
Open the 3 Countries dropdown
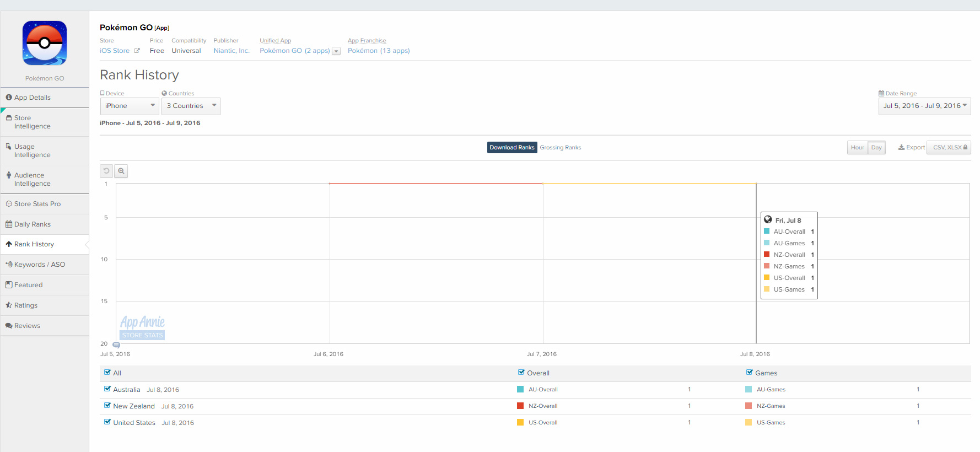coord(191,106)
